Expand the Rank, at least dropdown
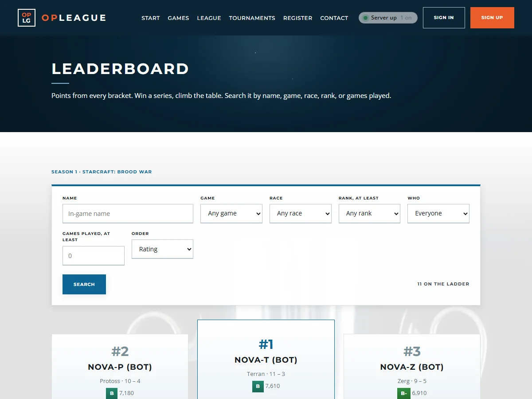532x399 pixels. click(370, 213)
